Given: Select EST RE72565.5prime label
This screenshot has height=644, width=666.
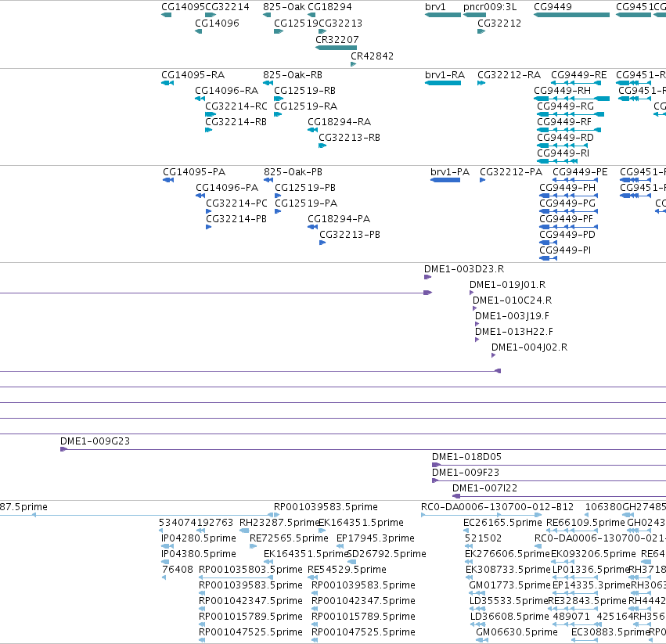Looking at the screenshot, I should coord(289,538).
